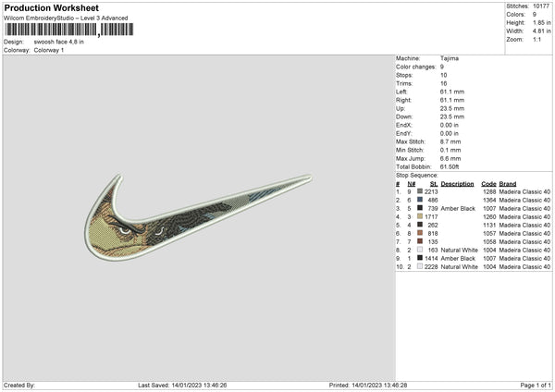Viewport: 555px width, 392px height.
Task: Click stitch count '1414' in row 9
Action: pos(431,258)
